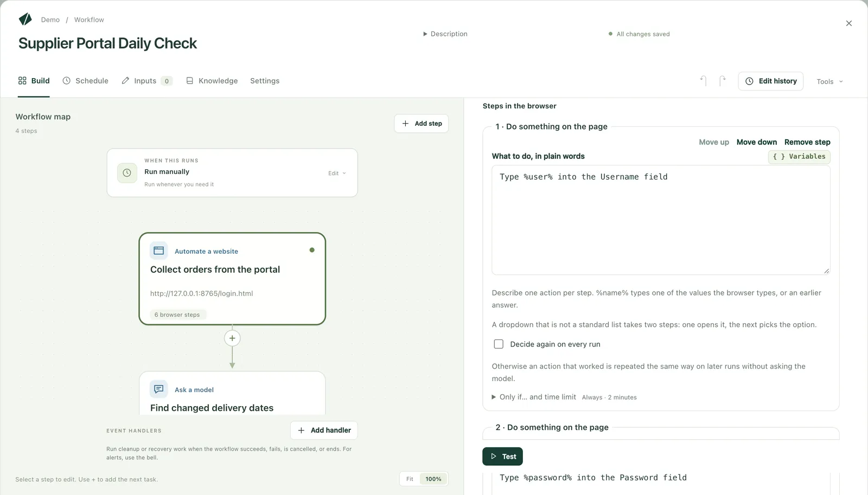Select the Collect orders from the portal card
The image size is (868, 495).
click(x=232, y=279)
